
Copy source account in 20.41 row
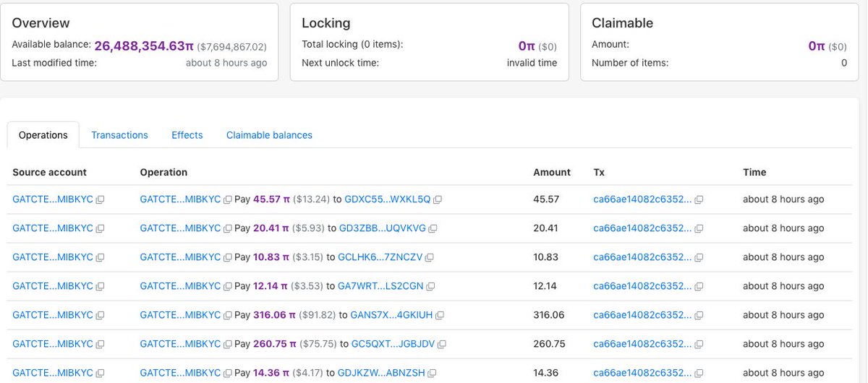pyautogui.click(x=101, y=228)
